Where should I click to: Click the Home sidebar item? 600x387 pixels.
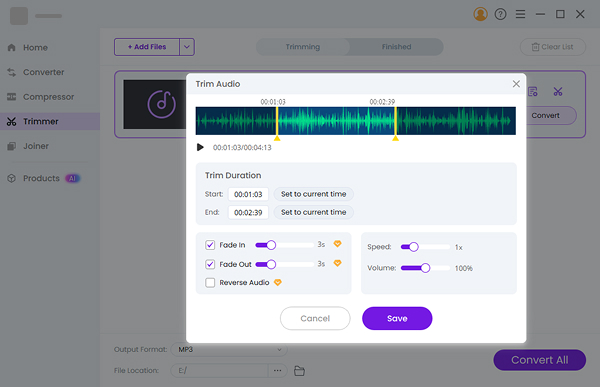[50, 47]
